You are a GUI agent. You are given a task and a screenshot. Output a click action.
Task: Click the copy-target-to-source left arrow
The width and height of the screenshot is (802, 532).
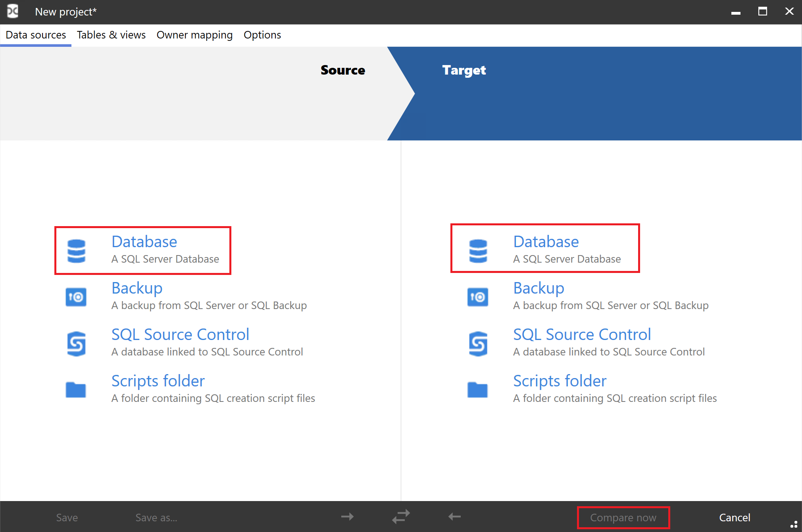click(x=454, y=517)
